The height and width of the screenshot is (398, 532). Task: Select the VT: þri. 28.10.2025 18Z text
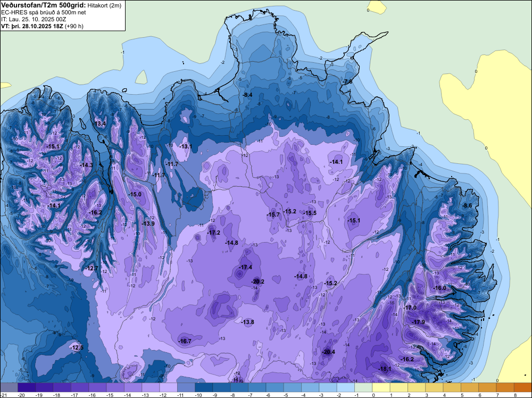[32, 26]
